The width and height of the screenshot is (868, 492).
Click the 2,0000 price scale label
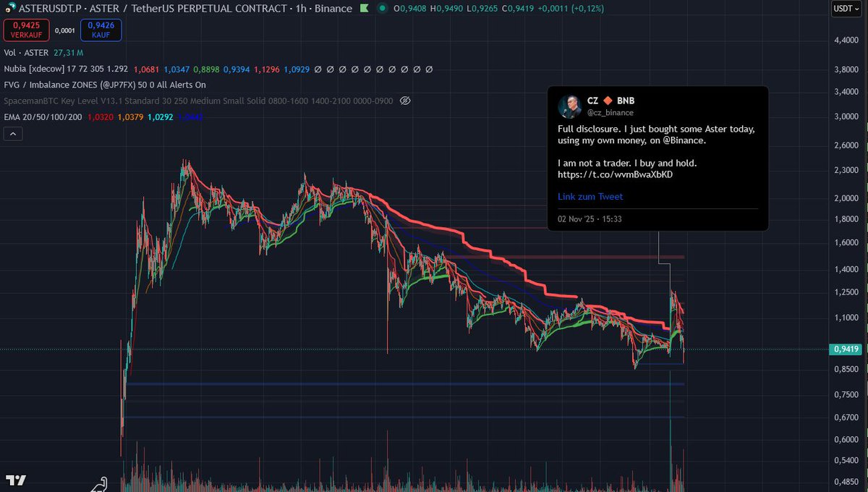[846, 198]
